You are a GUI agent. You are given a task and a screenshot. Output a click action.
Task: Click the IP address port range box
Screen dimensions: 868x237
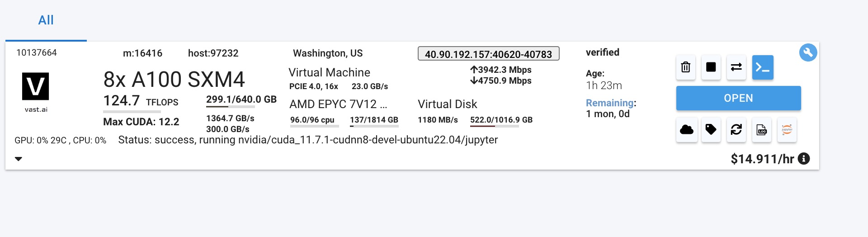[489, 54]
